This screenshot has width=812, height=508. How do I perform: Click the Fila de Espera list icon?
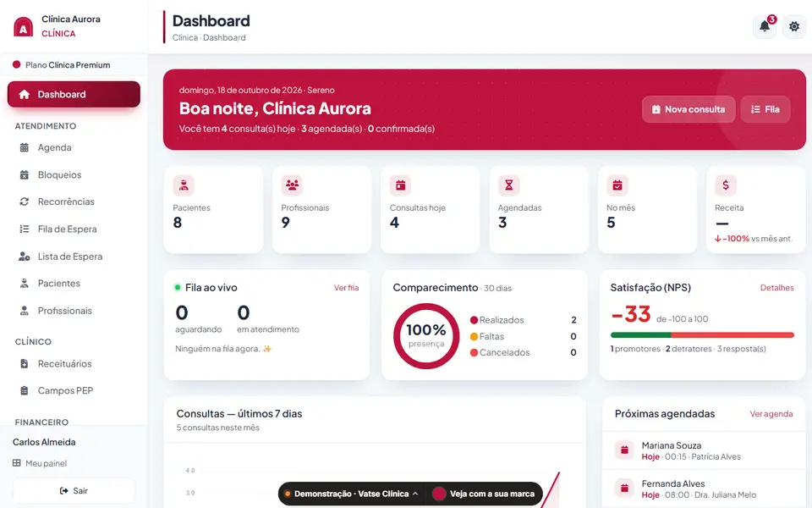pos(25,229)
